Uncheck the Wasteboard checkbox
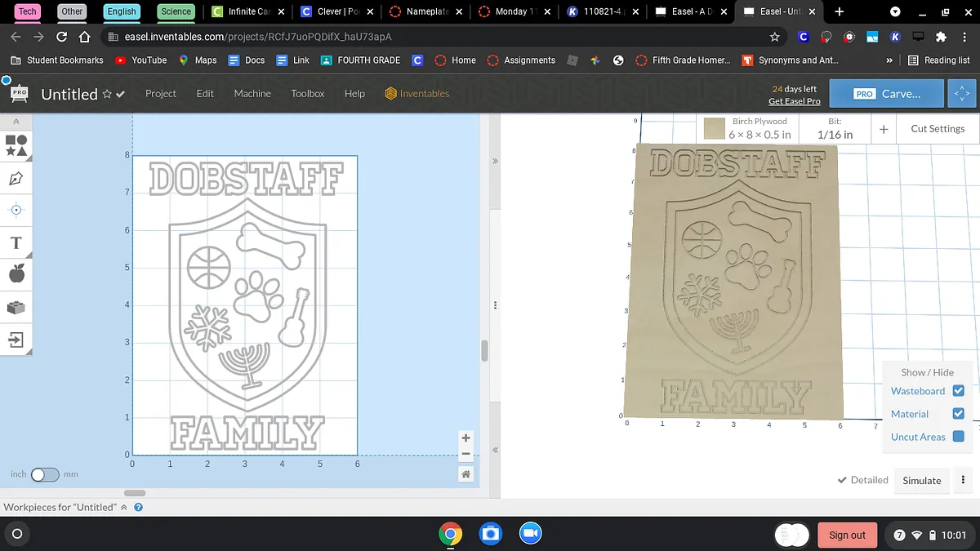The height and width of the screenshot is (551, 980). tap(959, 391)
